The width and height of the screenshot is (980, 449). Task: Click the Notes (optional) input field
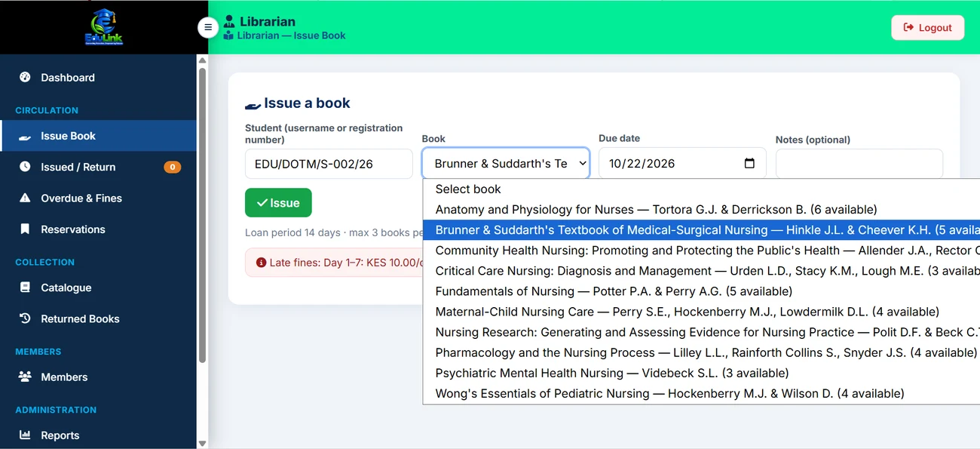859,164
